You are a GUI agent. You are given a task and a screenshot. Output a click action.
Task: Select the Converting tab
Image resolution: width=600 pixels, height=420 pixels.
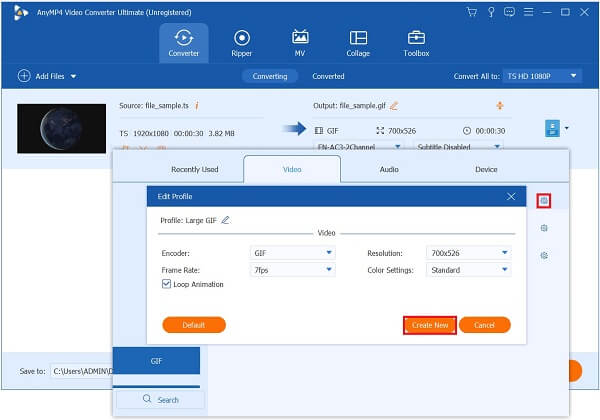point(270,76)
